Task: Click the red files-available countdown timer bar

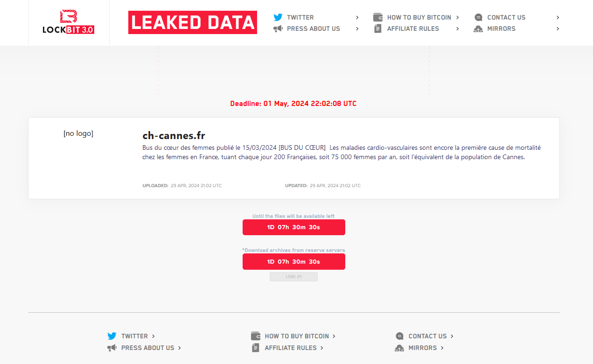Action: 293,227
